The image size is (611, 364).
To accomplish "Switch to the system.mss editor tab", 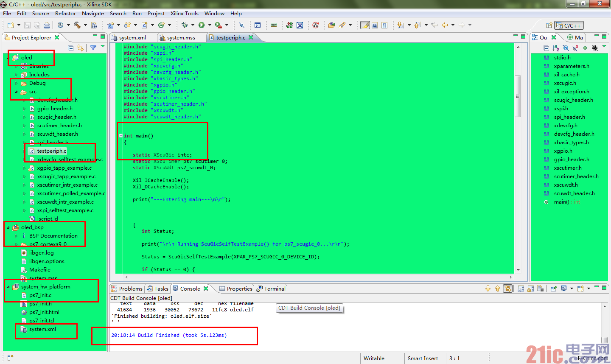I will tap(181, 38).
